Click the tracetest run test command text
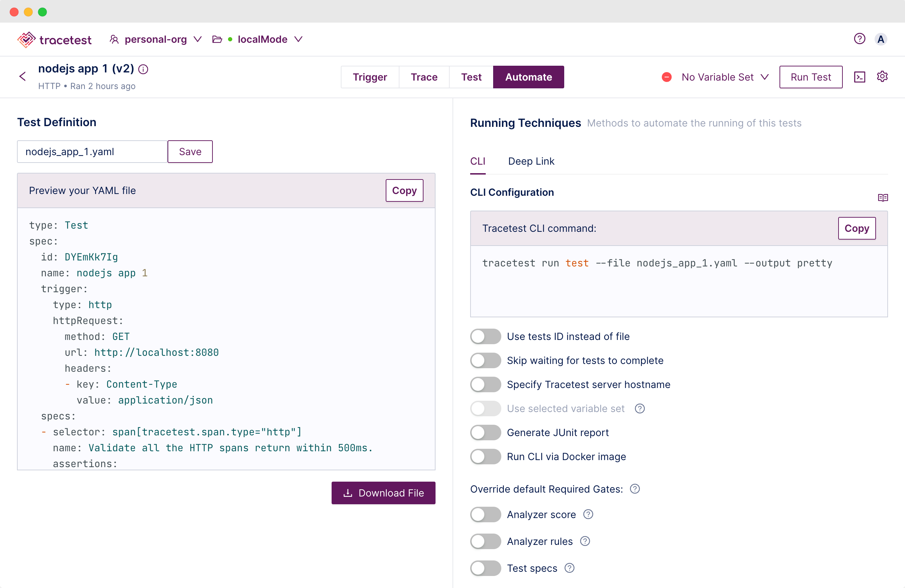Screen dimensions: 905x588 [x=657, y=263]
